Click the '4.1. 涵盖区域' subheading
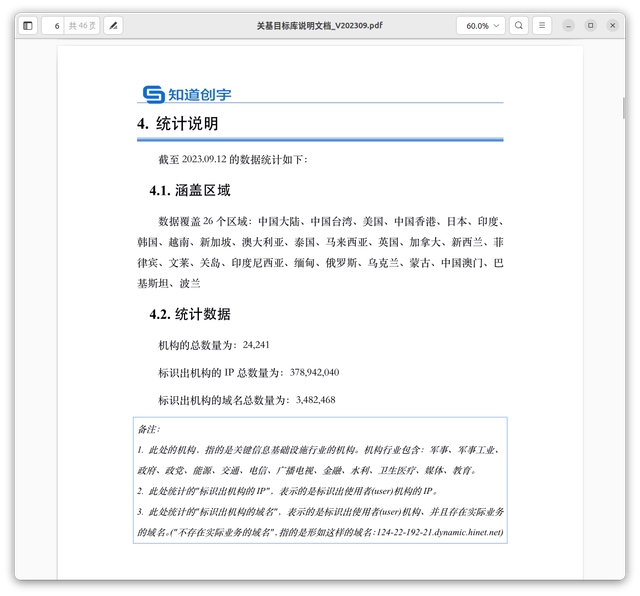This screenshot has width=640, height=596. click(x=190, y=190)
